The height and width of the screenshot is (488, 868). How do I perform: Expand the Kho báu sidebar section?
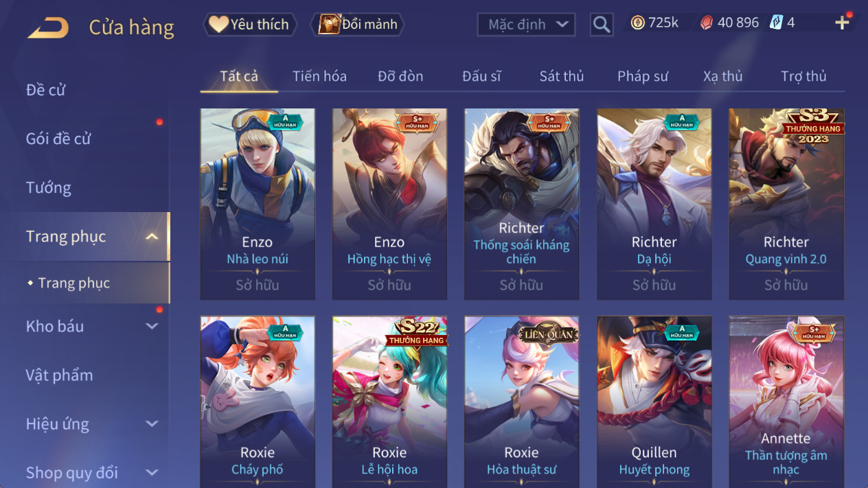(152, 327)
